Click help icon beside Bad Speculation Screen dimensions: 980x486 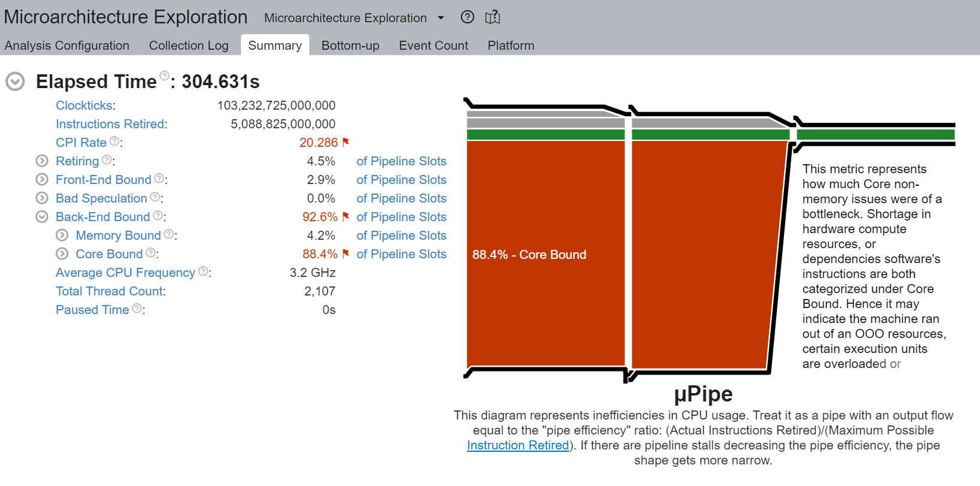[x=155, y=197]
